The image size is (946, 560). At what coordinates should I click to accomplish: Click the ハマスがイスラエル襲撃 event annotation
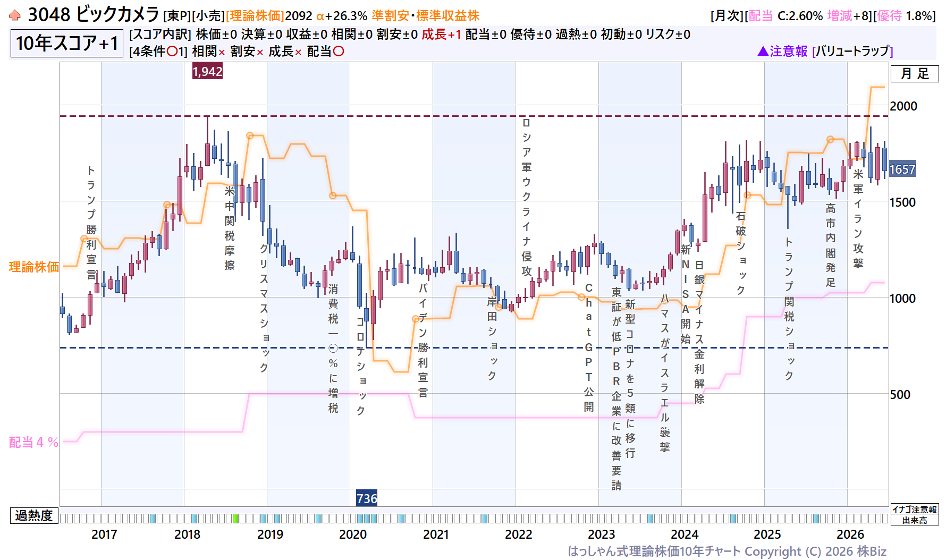tap(665, 374)
